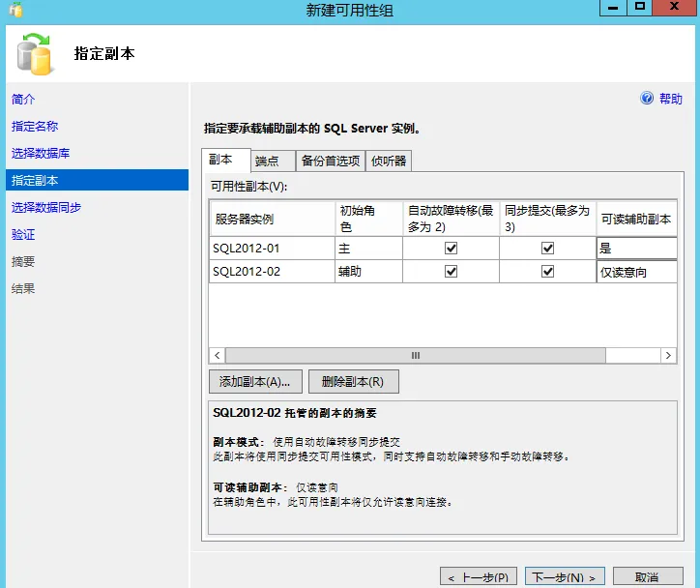700x588 pixels.
Task: Open readable secondary dropdown showing 仅读意向
Action: (x=636, y=272)
